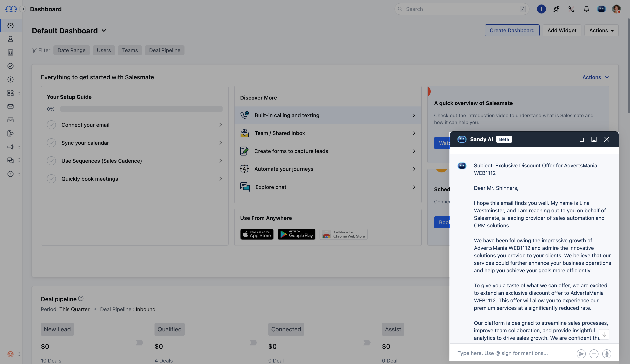Open Sandy AI robot icon in header

601,9
